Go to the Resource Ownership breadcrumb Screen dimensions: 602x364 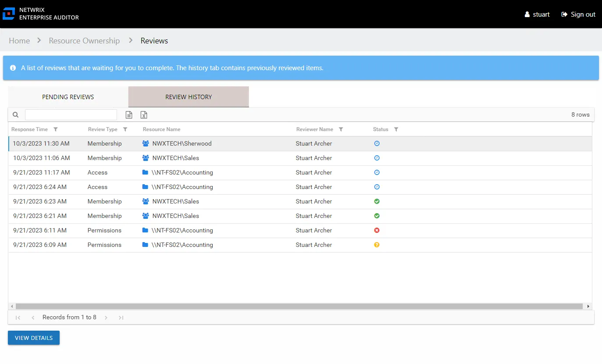84,41
